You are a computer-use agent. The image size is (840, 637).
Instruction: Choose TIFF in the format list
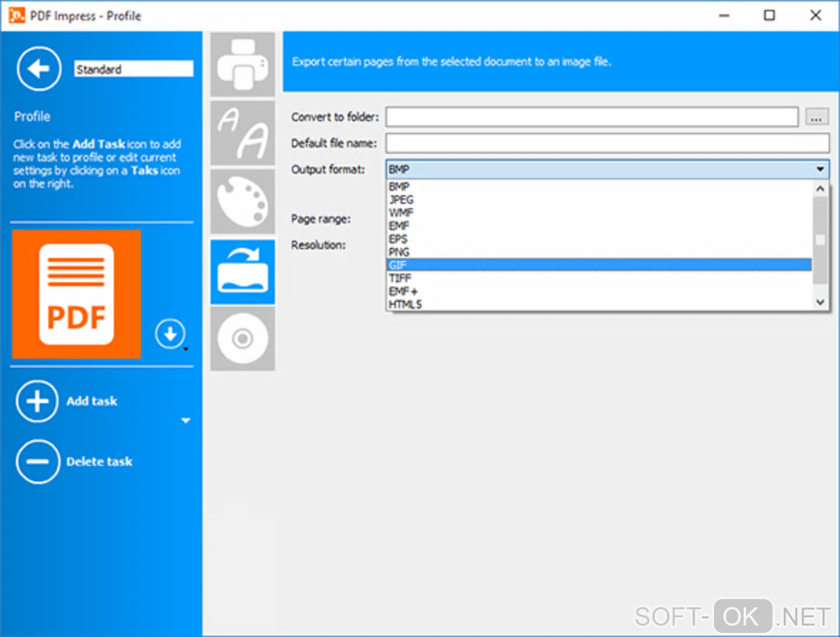(x=599, y=279)
